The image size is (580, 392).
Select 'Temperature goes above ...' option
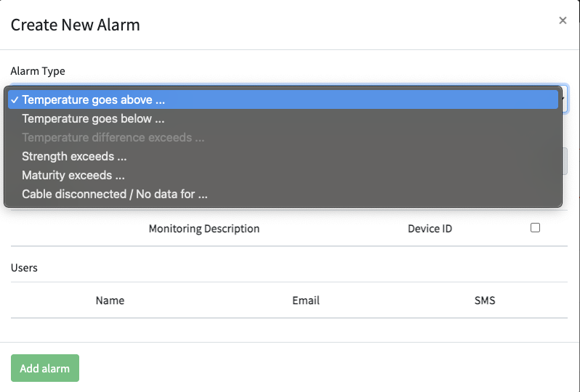(x=99, y=100)
